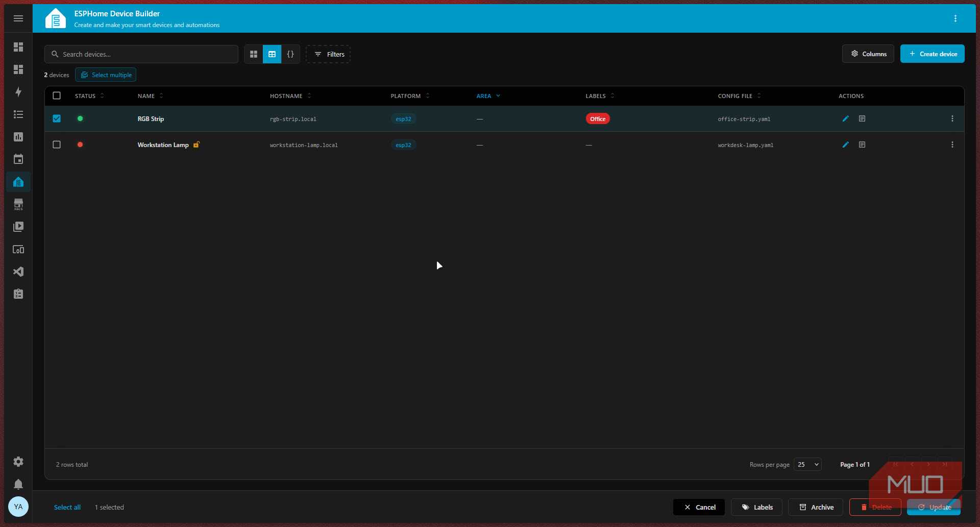Click the red offline status dot
Screen dimensions: 980x527
pyautogui.click(x=80, y=145)
